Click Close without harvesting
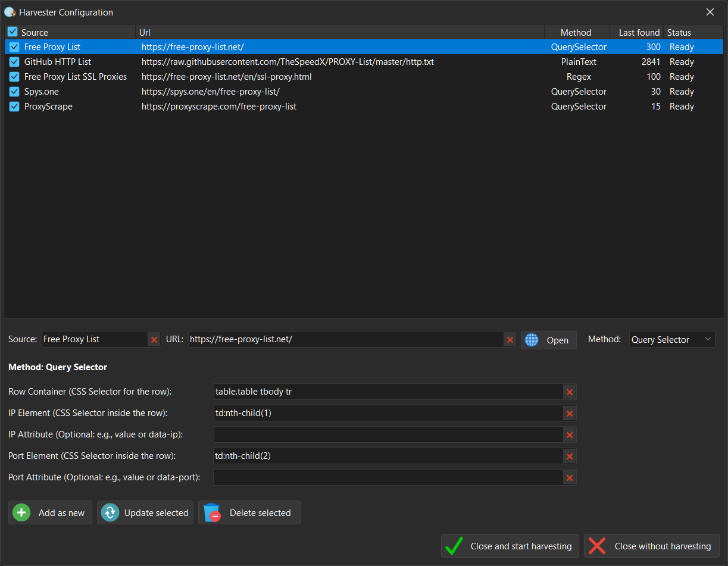Image resolution: width=728 pixels, height=566 pixels. [652, 546]
